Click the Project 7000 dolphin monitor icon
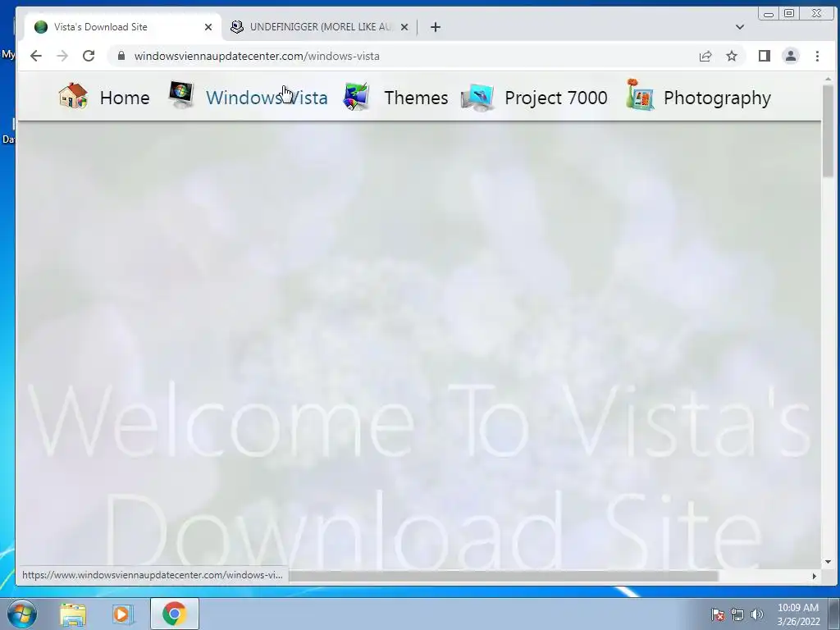Viewport: 840px width, 630px height. tap(477, 98)
